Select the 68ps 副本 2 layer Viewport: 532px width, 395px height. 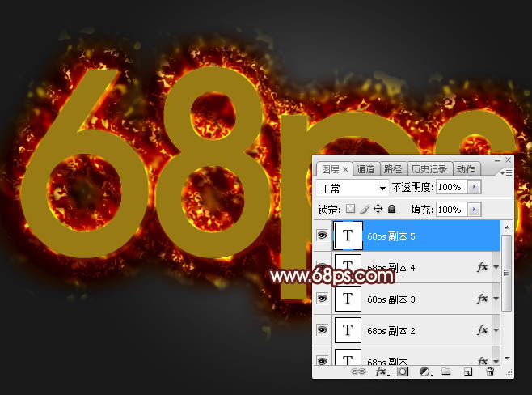pyautogui.click(x=407, y=330)
